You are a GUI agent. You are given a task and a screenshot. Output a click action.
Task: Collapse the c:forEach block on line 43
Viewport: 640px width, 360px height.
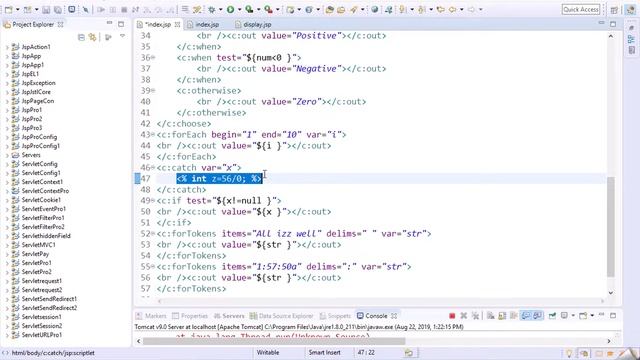pyautogui.click(x=153, y=134)
